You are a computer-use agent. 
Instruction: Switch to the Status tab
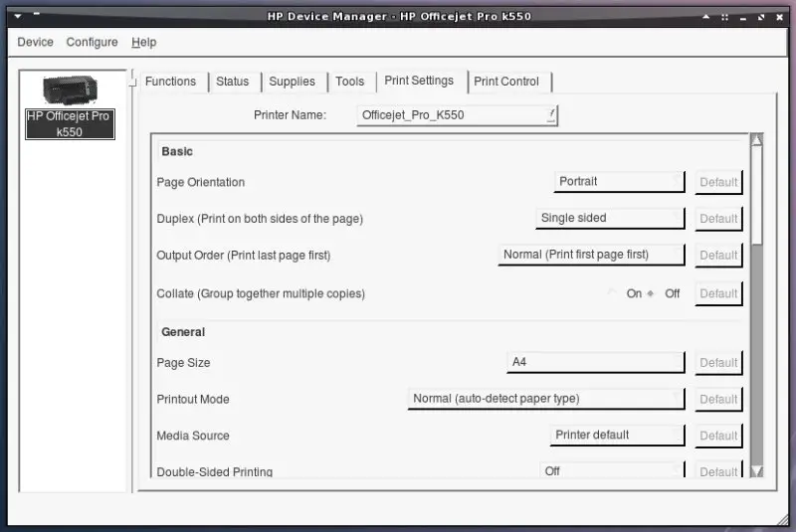point(233,82)
